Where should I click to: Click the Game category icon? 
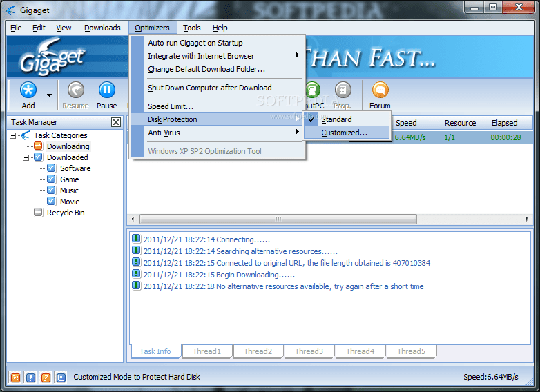coord(51,179)
